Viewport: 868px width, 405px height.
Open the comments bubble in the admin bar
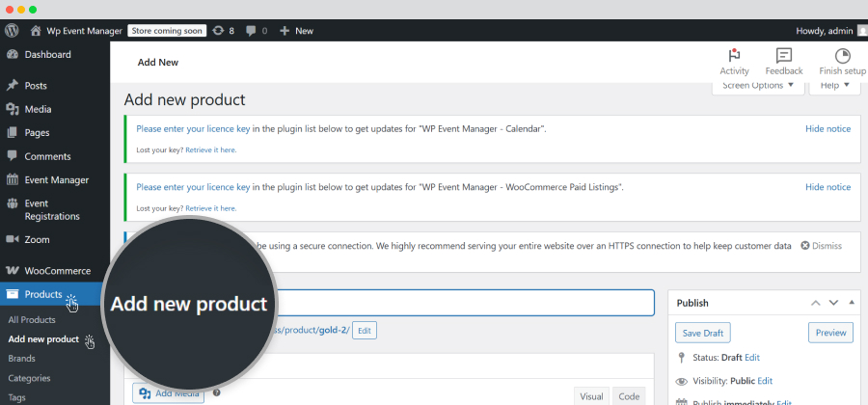(257, 31)
